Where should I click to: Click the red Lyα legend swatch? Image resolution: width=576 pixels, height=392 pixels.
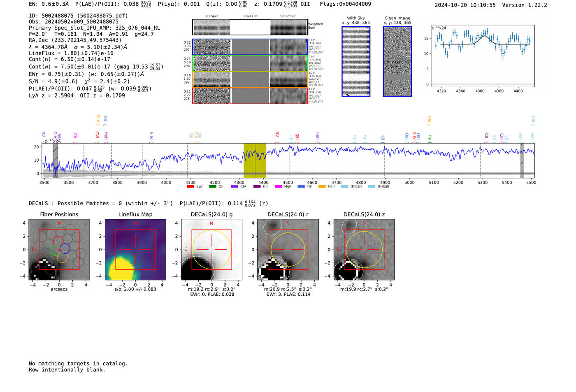[190, 187]
